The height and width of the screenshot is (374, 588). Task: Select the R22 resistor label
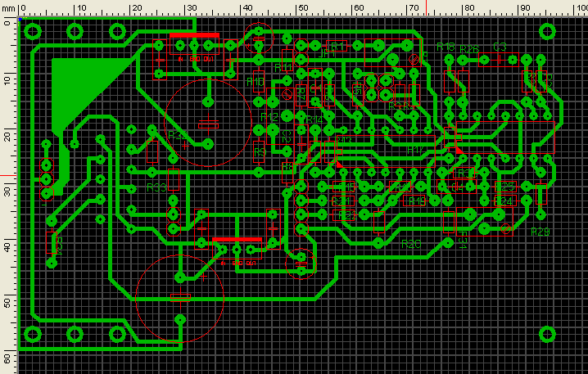pyautogui.click(x=347, y=215)
